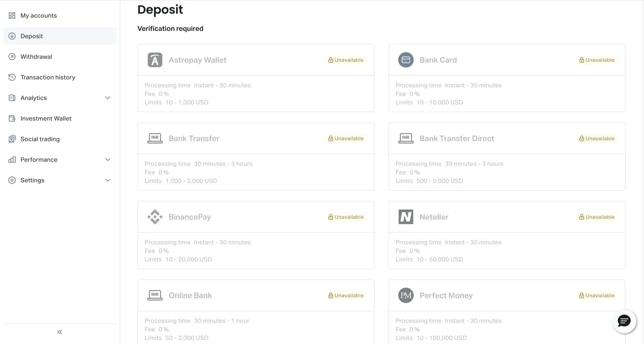Click the Bank Card payment icon
The image size is (644, 344).
click(x=405, y=60)
